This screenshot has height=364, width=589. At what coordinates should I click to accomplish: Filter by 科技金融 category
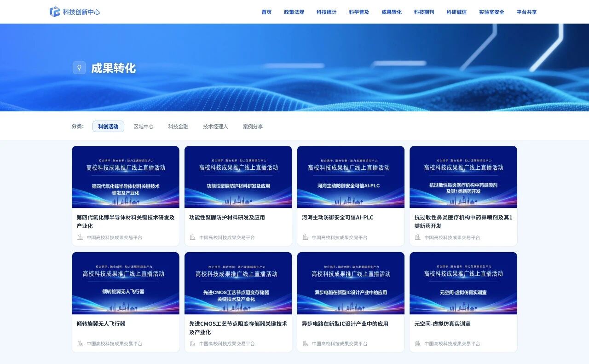178,127
